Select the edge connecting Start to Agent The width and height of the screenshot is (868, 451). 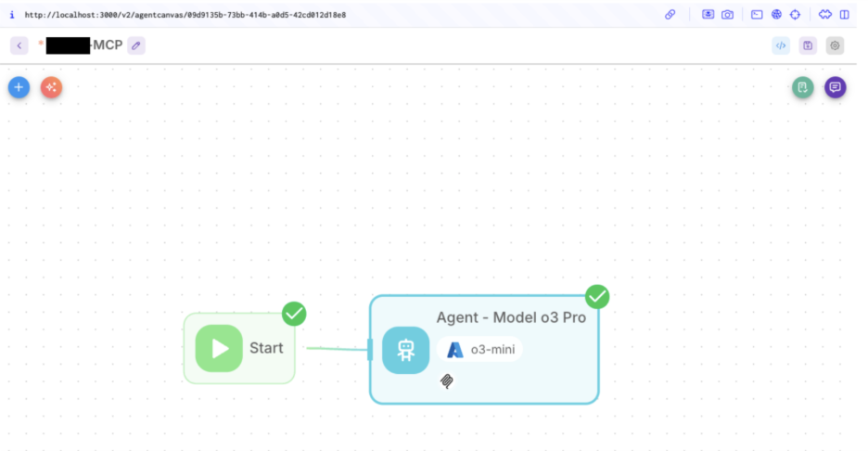pyautogui.click(x=337, y=349)
